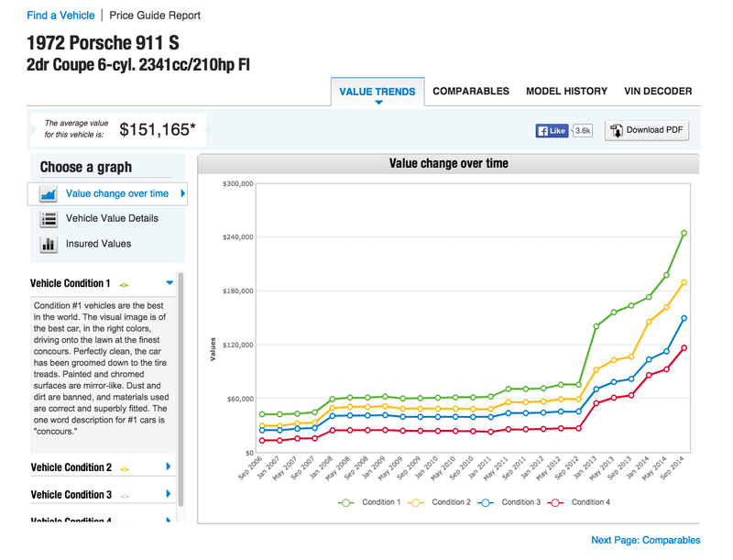This screenshot has height=560, width=733.
Task: Follow the Find a Vehicle link
Action: tap(60, 16)
